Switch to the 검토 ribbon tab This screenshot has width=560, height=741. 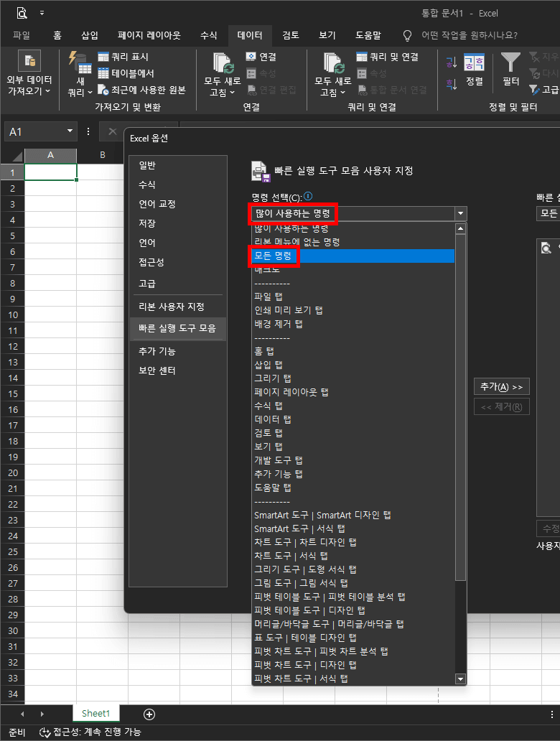pos(291,35)
